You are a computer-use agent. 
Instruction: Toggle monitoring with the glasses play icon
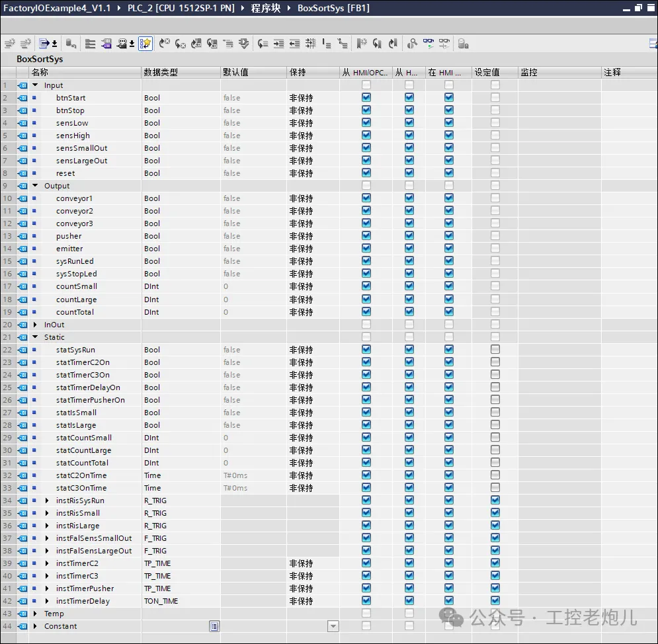tap(429, 43)
